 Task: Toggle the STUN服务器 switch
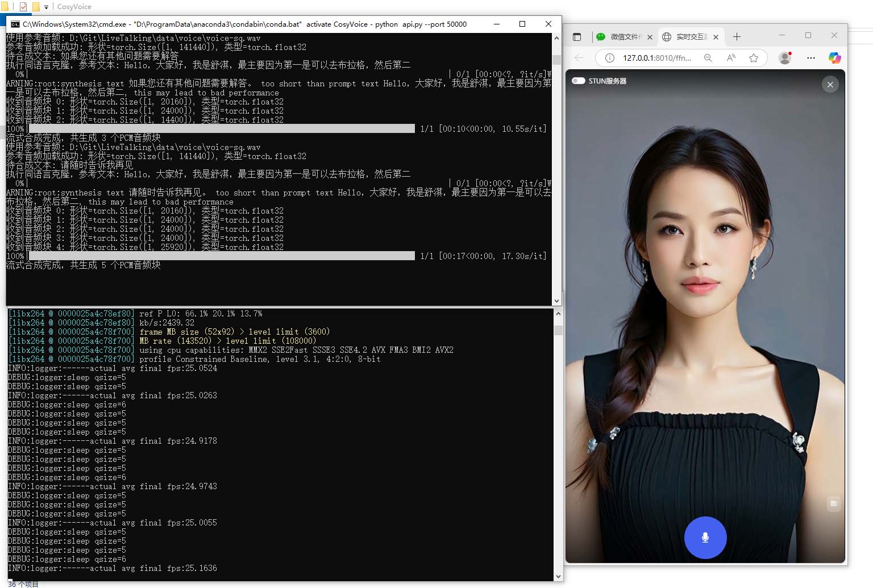click(579, 81)
